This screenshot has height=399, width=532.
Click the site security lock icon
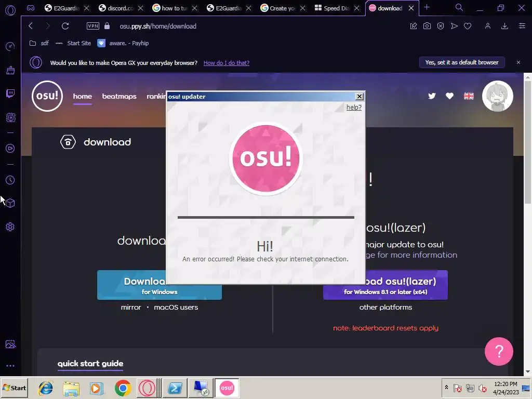click(x=107, y=26)
